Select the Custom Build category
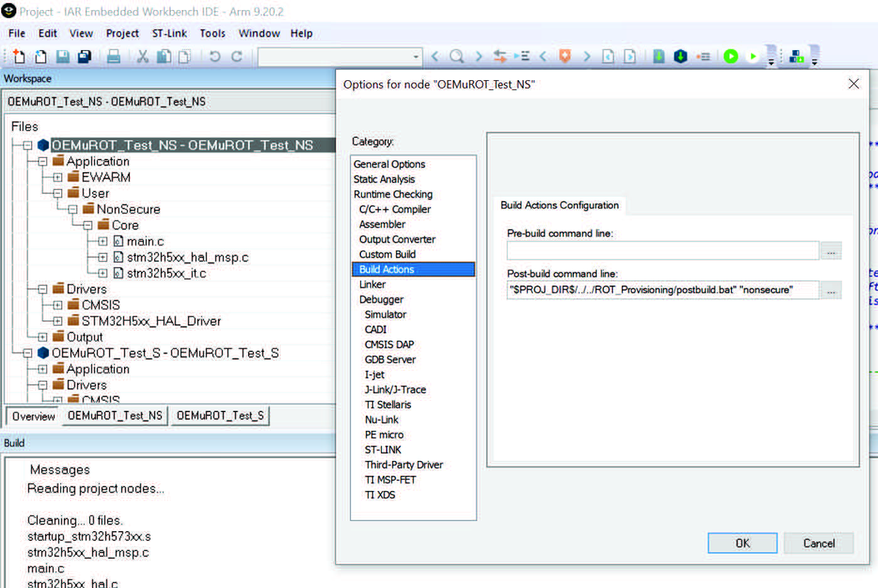Viewport: 878px width, 588px height. 387,254
